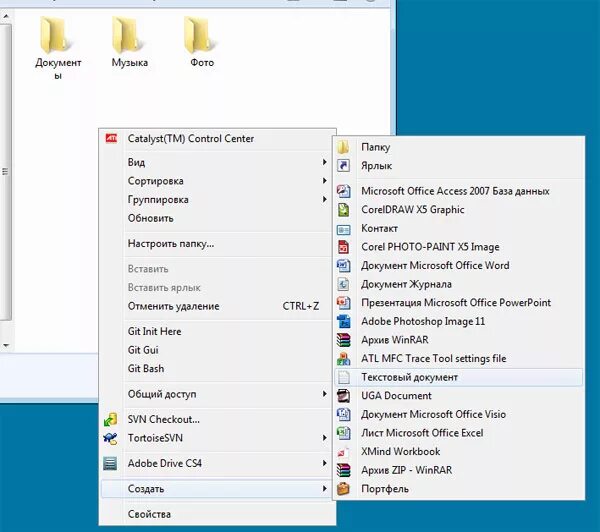Select Отменить удаление menu entry

tap(217, 306)
